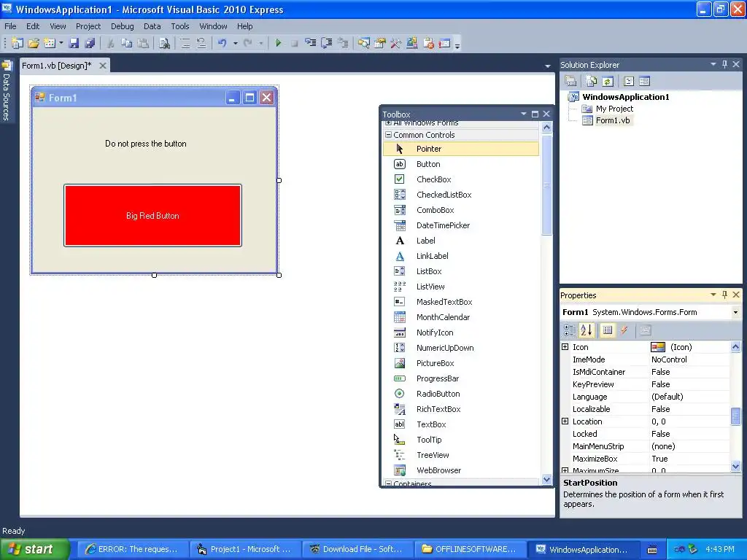
Task: Click Show All Files in Solution Explorer
Action: [591, 81]
